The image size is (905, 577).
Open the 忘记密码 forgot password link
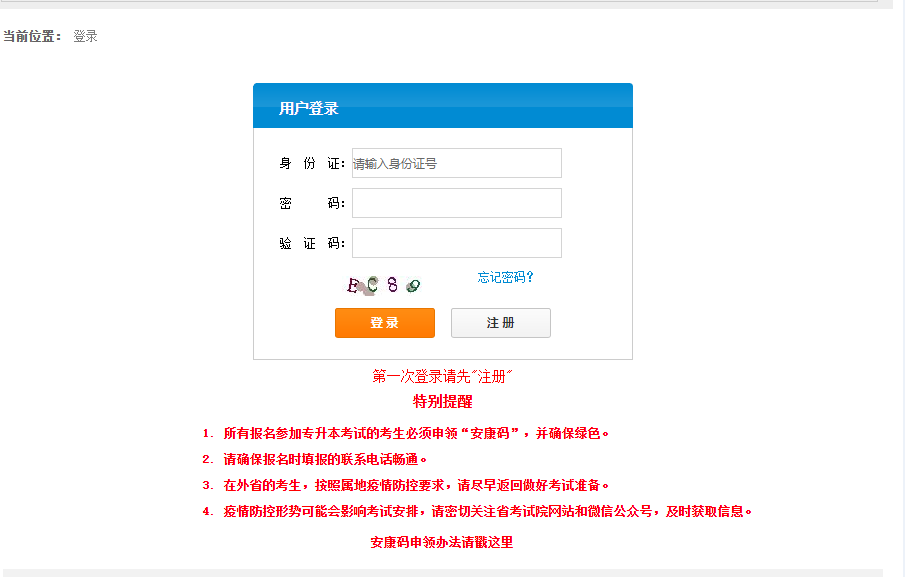[x=505, y=278]
